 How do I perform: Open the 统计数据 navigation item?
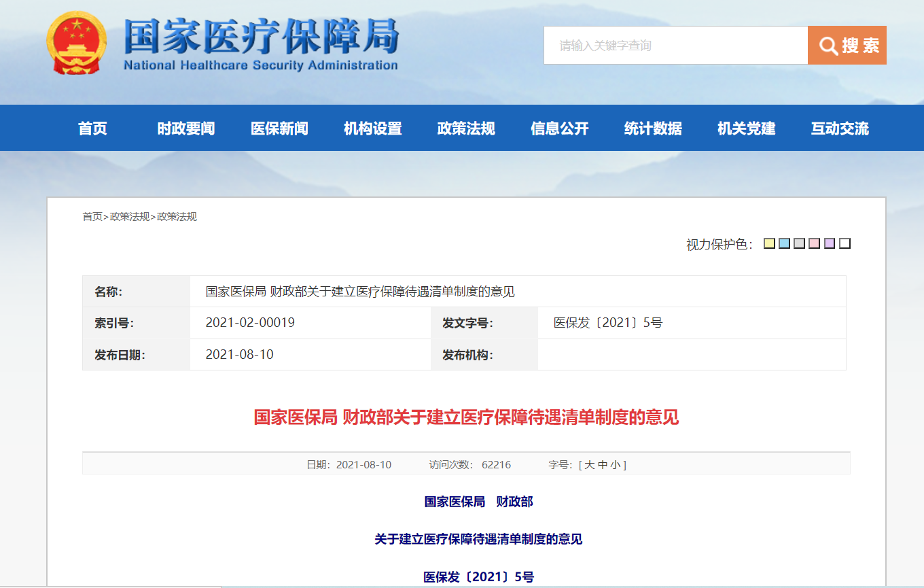click(x=653, y=128)
